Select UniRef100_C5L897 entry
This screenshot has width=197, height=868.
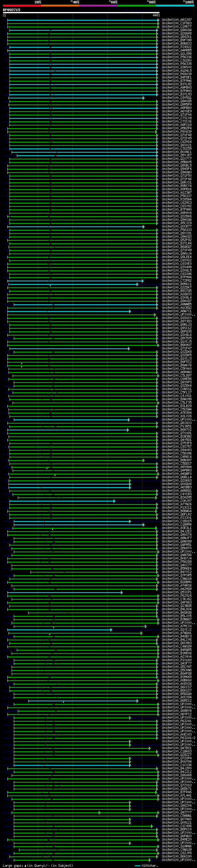(x=177, y=375)
